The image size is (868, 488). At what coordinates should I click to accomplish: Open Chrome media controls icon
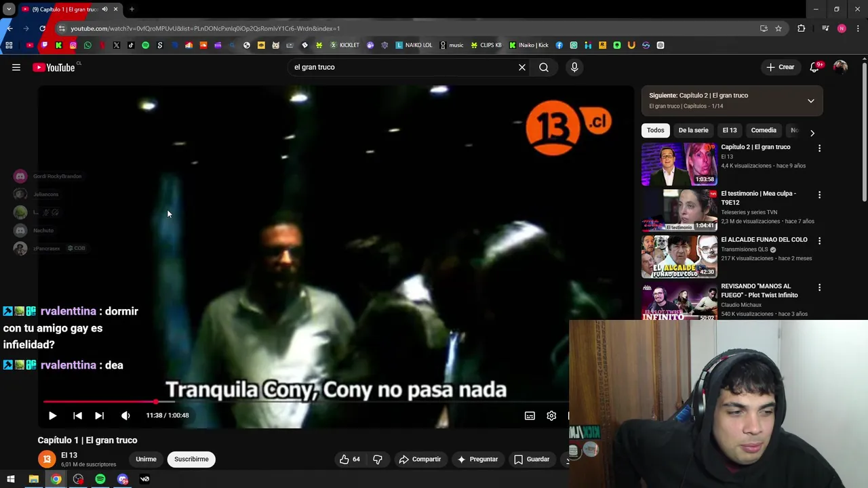coord(825,28)
